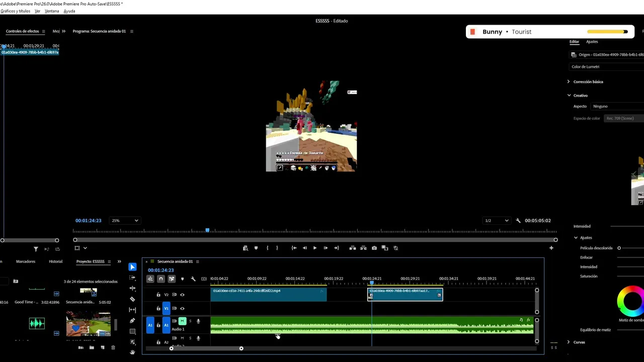Go to Out point in program monitor
This screenshot has width=644, height=362.
337,248
